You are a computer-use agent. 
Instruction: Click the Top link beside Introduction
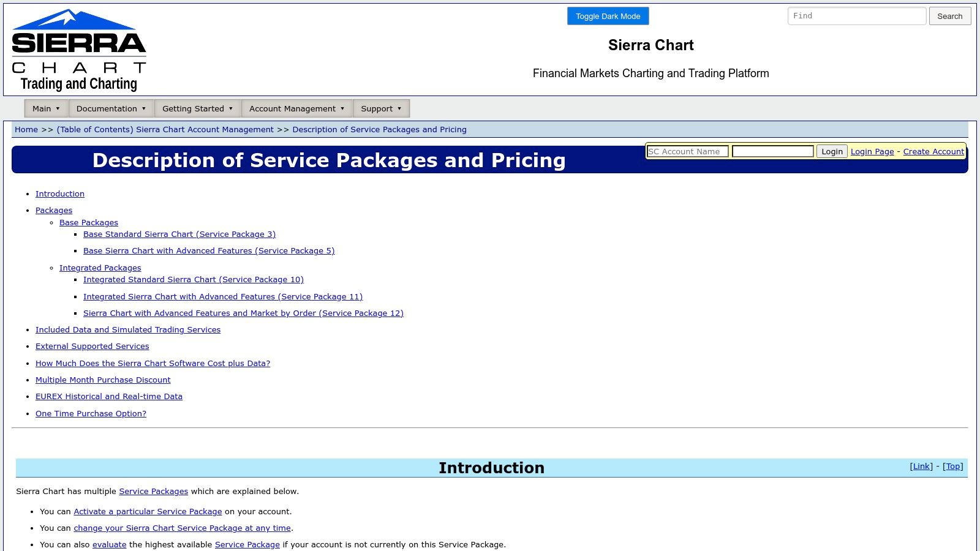click(952, 467)
